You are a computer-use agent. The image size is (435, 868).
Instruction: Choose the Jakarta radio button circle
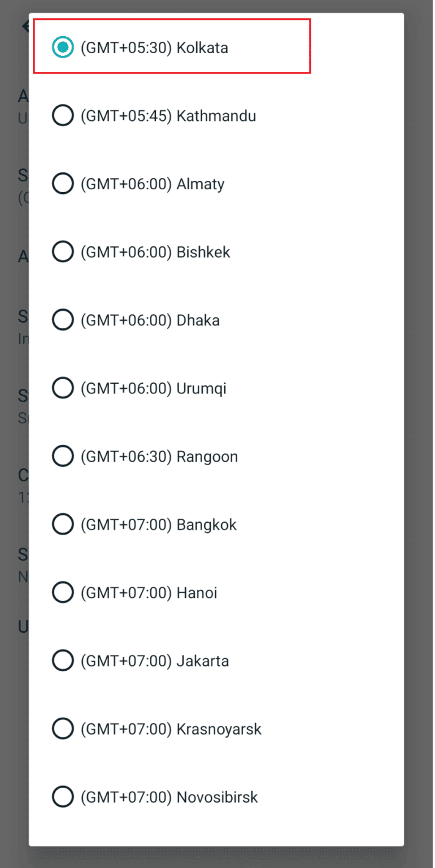tap(63, 661)
